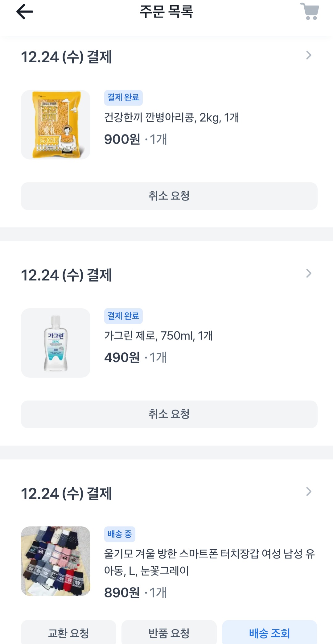This screenshot has width=333, height=644.
Task: Tap the 890원 price of the gloves
Action: tap(122, 593)
